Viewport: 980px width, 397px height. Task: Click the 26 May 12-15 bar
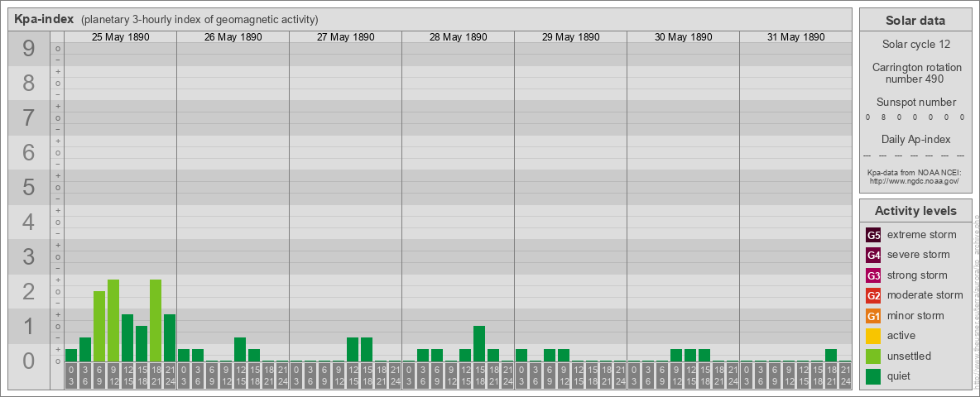coord(240,350)
